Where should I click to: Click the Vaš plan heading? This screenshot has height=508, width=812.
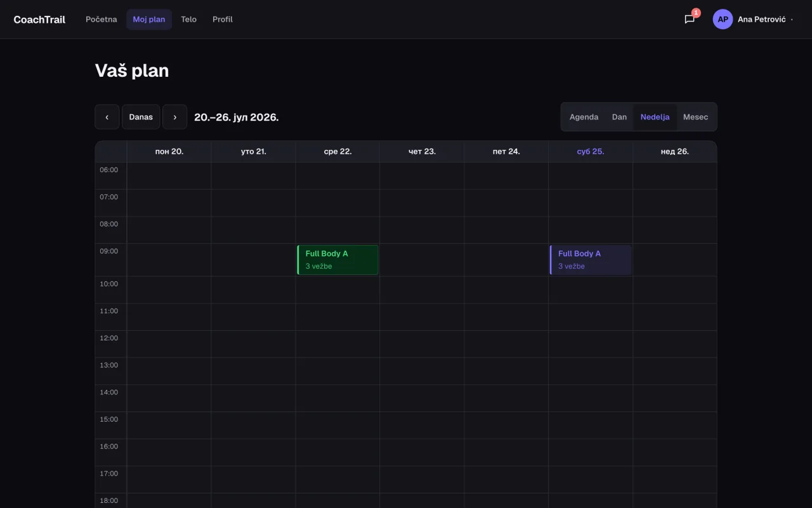point(132,70)
